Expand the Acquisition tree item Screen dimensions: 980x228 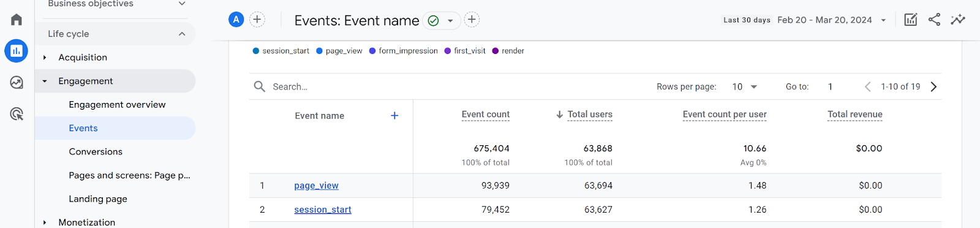click(45, 58)
